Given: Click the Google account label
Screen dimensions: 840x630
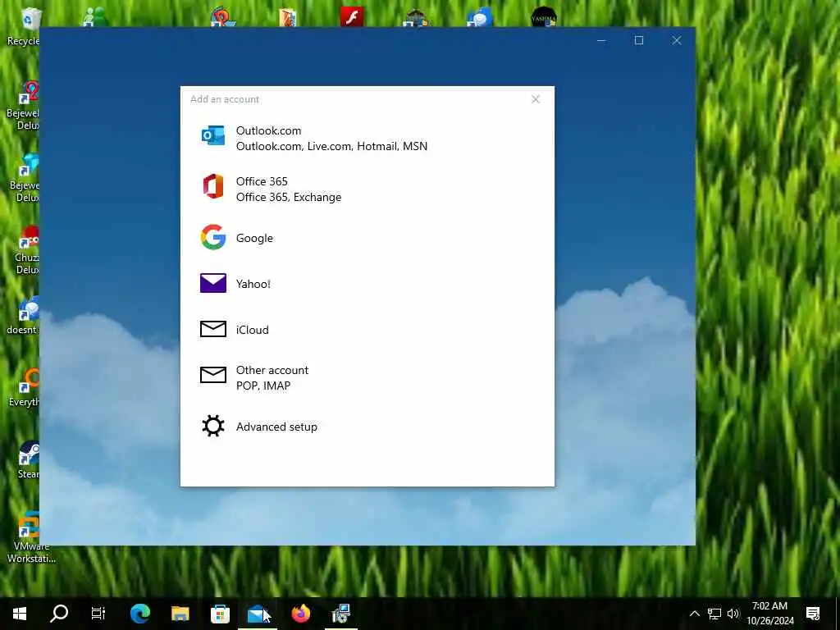Looking at the screenshot, I should [x=254, y=238].
